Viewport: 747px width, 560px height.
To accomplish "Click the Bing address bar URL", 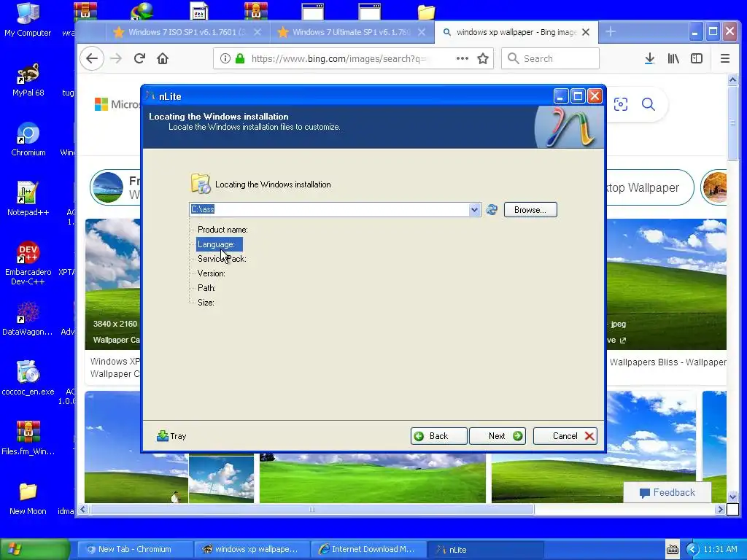I will tap(339, 58).
